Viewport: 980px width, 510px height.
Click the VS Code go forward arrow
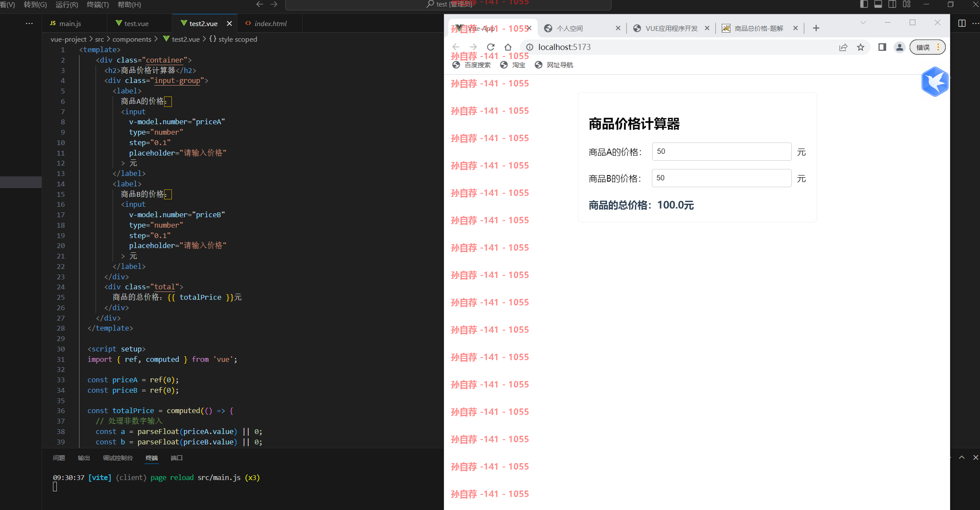pos(274,4)
